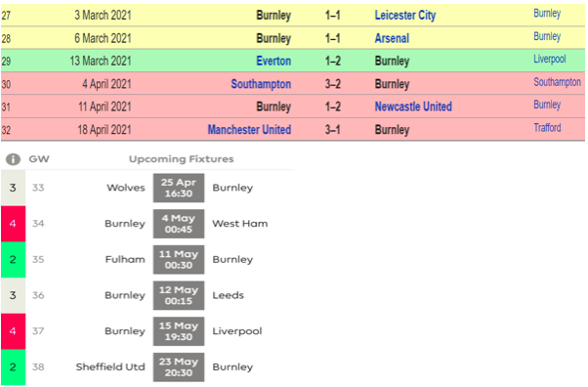
Task: Open the Leicester City team link
Action: point(405,16)
